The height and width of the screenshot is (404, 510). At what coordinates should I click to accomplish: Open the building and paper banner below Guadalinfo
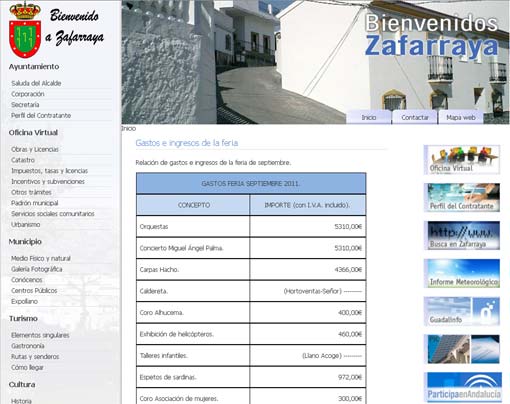462,349
